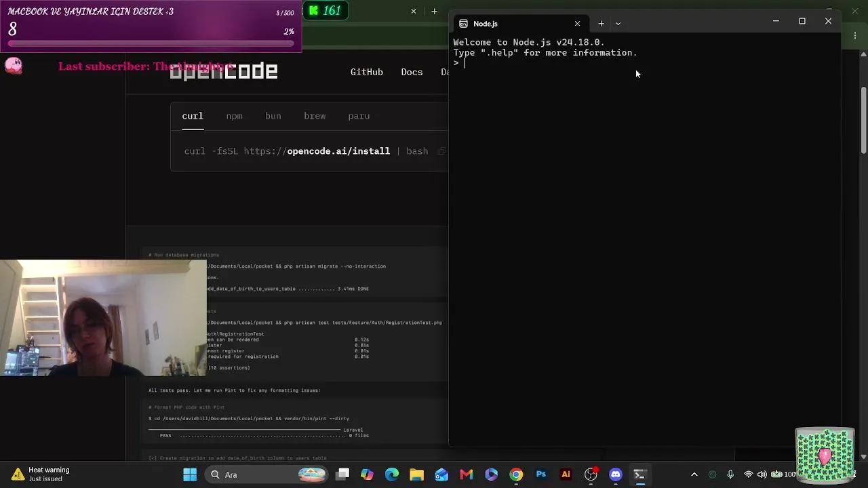868x488 pixels.
Task: Launch Illustrator from the taskbar
Action: coord(566,474)
